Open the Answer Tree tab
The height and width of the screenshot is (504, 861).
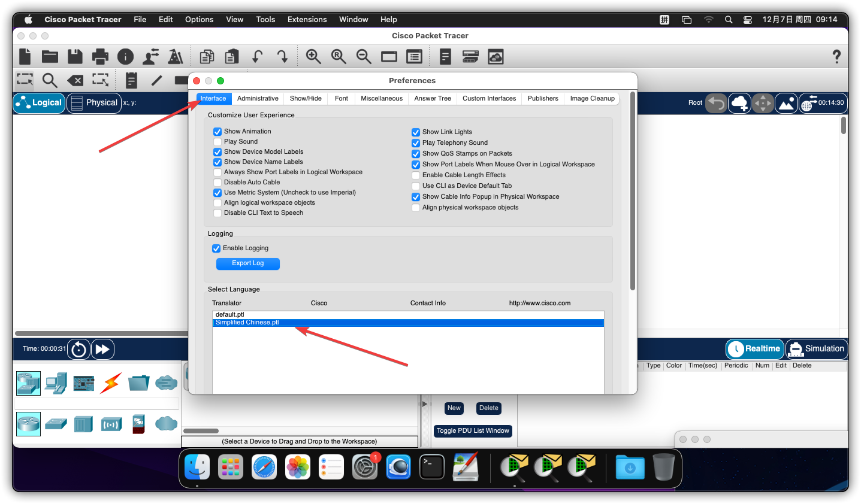433,98
